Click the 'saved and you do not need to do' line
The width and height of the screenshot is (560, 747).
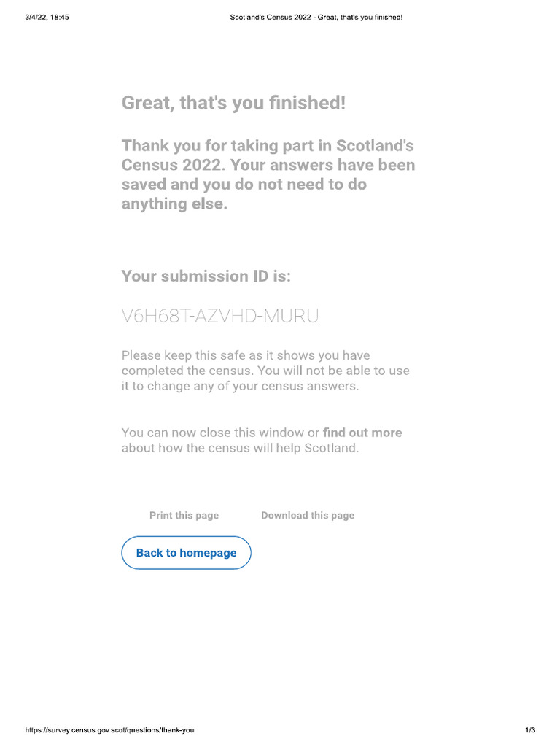(x=244, y=185)
